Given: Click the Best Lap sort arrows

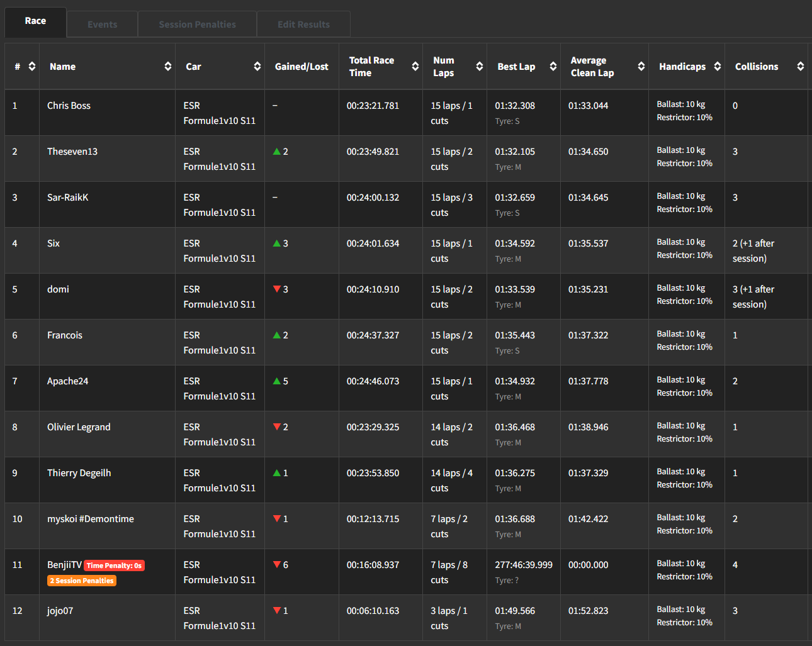Looking at the screenshot, I should coord(553,67).
